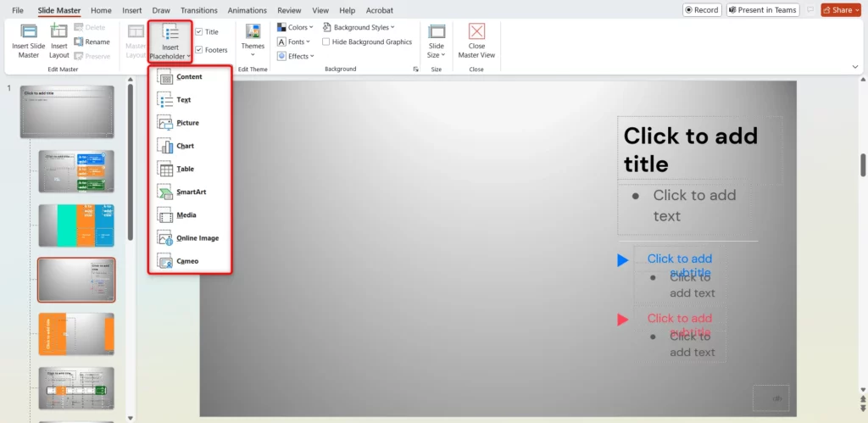Screen dimensions: 868x423
Task: Open the Themes dropdown
Action: [253, 41]
